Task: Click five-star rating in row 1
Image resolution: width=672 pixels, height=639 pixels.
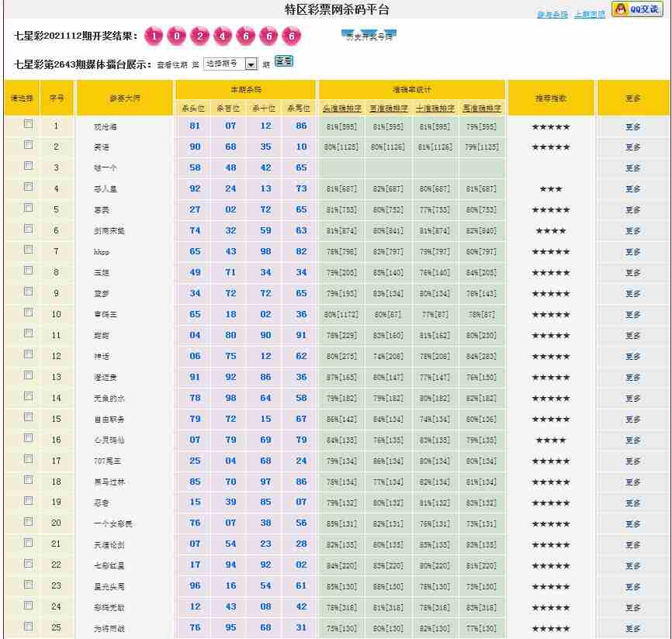Action: point(550,126)
